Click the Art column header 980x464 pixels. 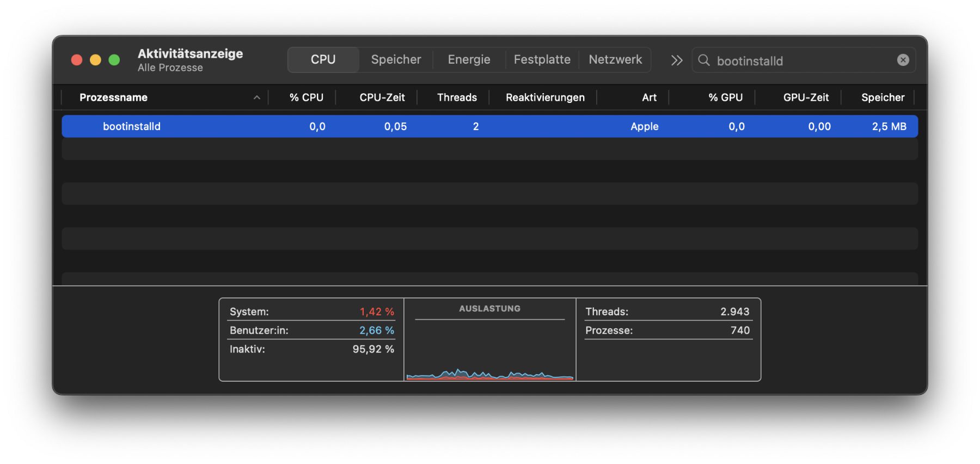(x=648, y=97)
